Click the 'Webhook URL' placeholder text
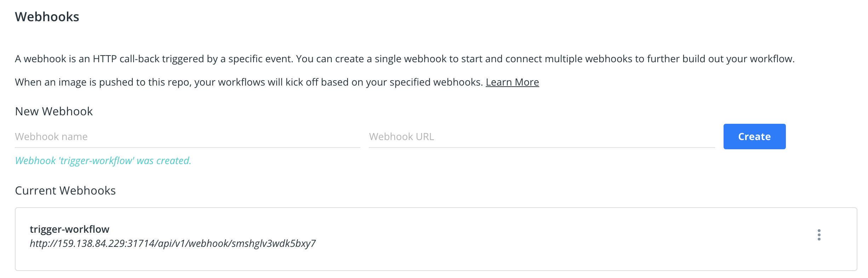 pyautogui.click(x=401, y=137)
